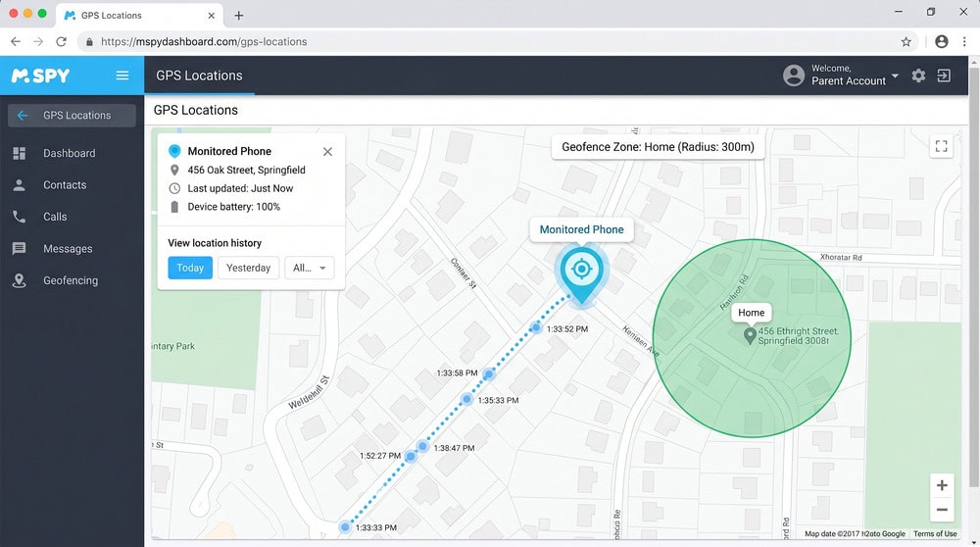980x547 pixels.
Task: Open the Dashboard page
Action: click(x=72, y=153)
